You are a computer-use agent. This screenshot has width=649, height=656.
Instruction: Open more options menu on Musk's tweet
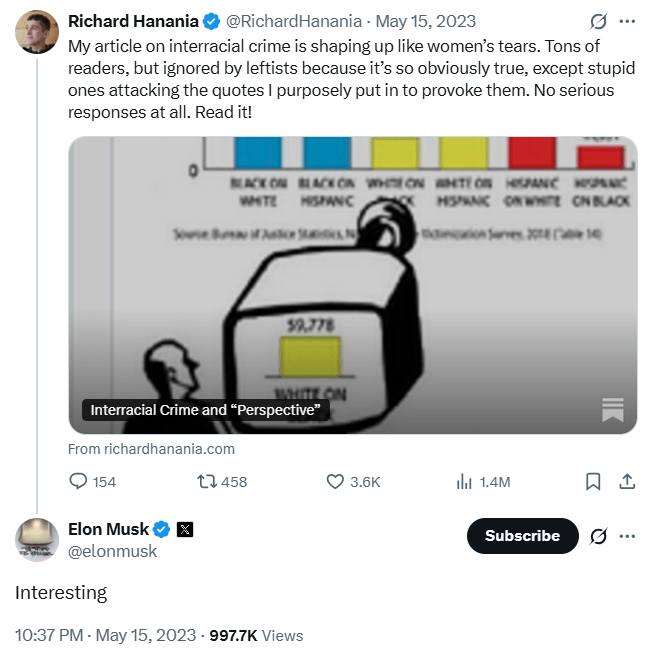[627, 536]
